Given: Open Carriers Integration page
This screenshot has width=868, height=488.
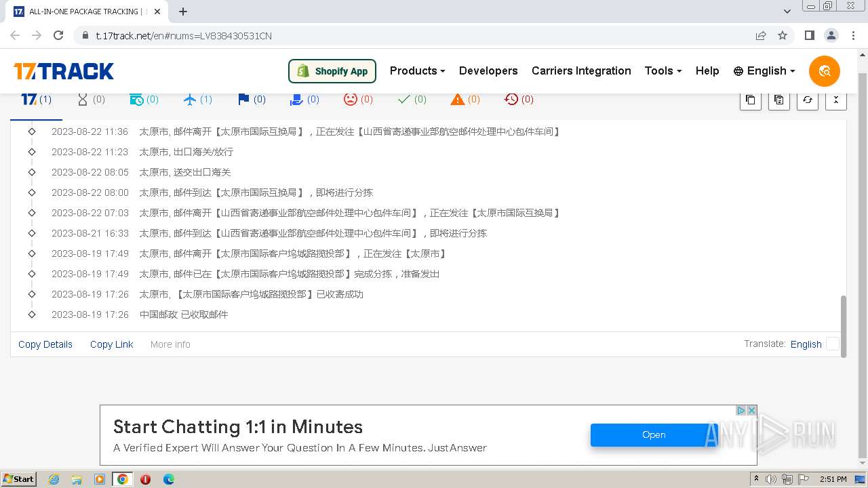Looking at the screenshot, I should coord(581,71).
